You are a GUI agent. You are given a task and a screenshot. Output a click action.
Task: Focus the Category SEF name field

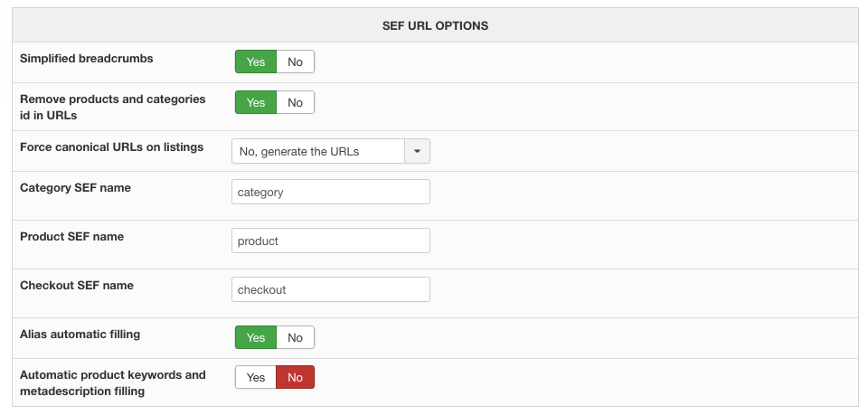pos(330,192)
